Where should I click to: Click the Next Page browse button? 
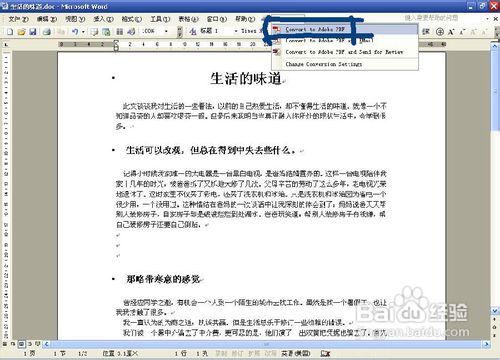pyautogui.click(x=495, y=335)
